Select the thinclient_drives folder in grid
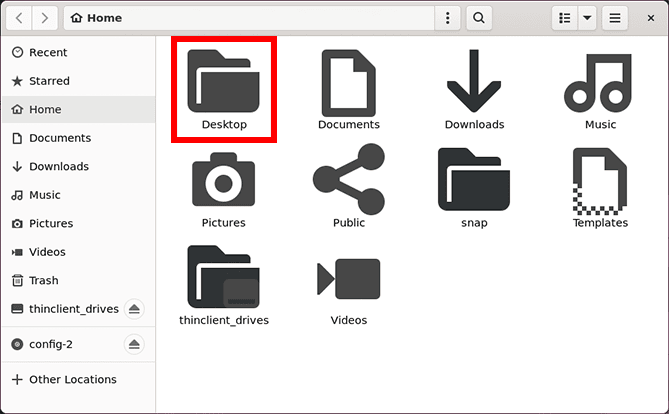 [x=224, y=277]
